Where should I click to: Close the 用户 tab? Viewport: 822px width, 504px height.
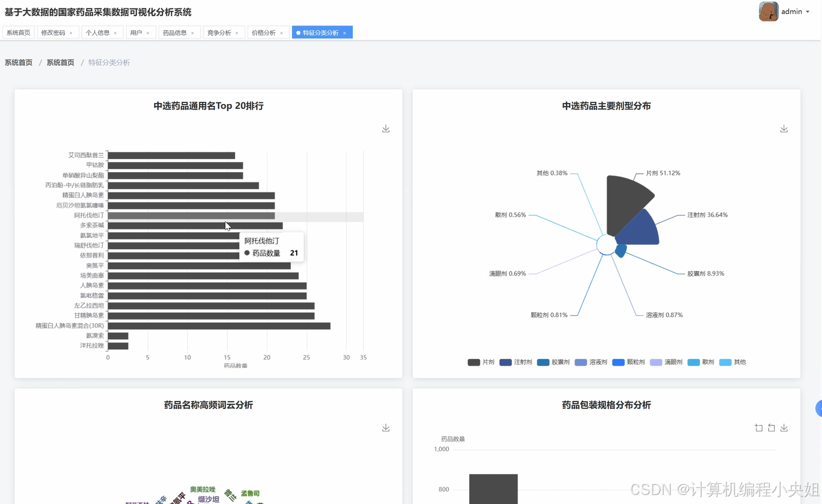[148, 33]
